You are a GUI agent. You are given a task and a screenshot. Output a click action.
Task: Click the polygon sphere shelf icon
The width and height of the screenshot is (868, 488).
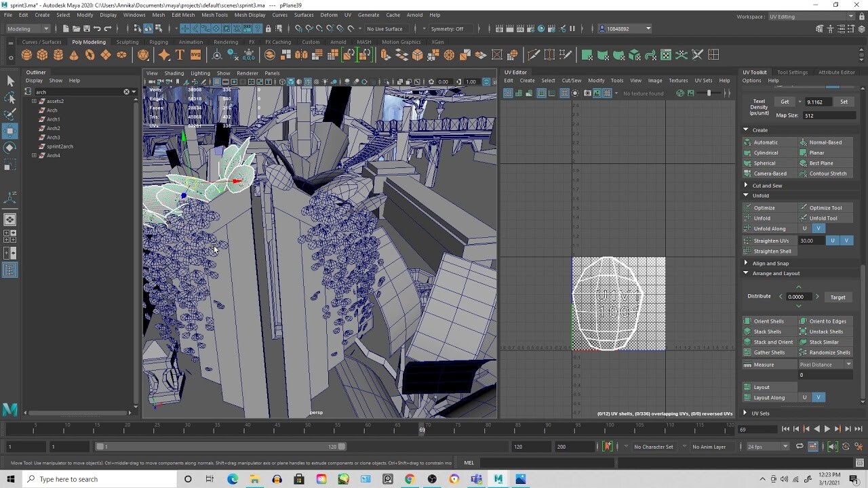[26, 55]
